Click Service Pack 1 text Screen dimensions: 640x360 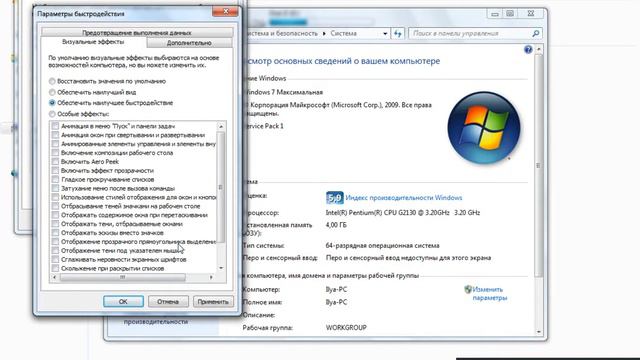[x=264, y=126]
